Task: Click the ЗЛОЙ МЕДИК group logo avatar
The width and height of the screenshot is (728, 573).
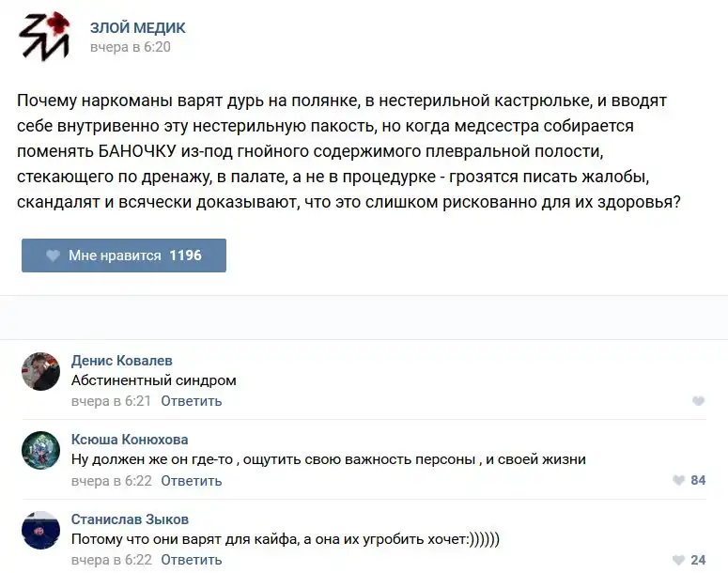Action: [43, 38]
